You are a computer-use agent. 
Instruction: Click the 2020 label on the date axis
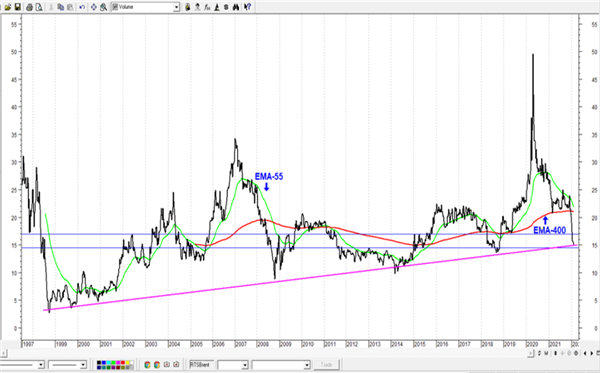[x=532, y=344]
